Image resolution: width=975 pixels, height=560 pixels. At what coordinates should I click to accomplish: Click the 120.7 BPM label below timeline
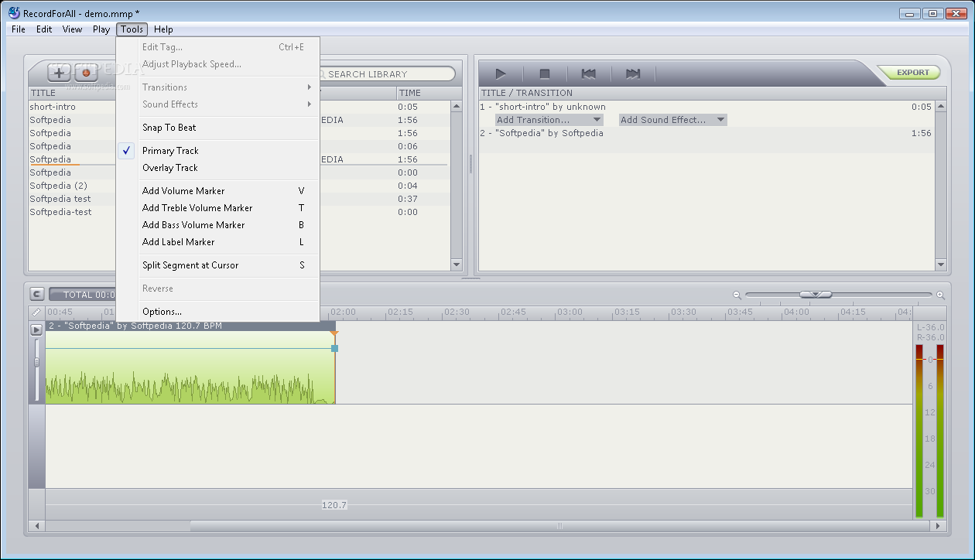pyautogui.click(x=334, y=505)
